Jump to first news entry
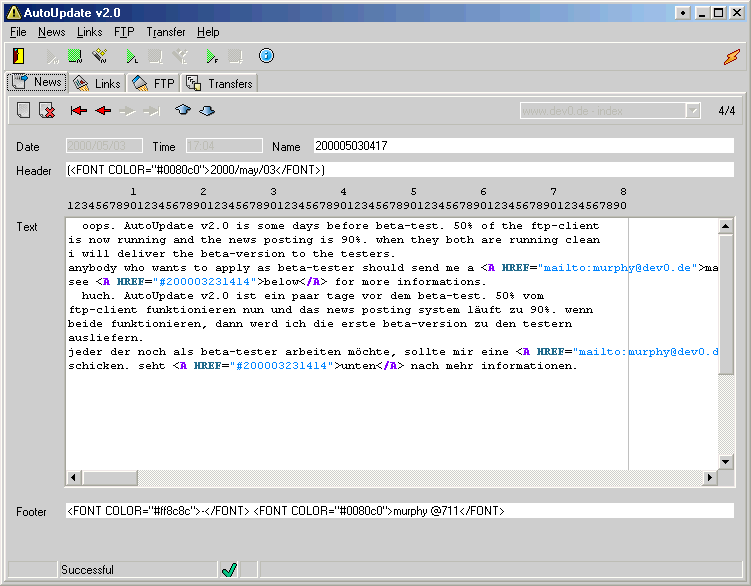The height and width of the screenshot is (586, 751). click(x=79, y=111)
